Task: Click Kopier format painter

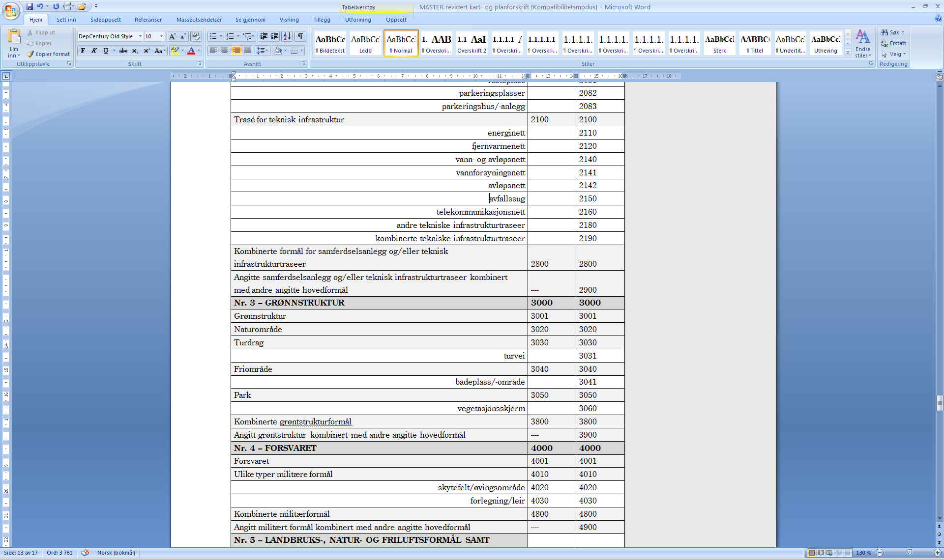Action: (48, 54)
